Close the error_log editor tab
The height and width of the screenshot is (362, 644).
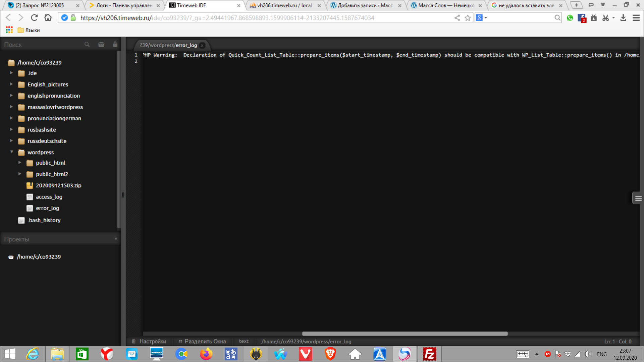point(202,45)
